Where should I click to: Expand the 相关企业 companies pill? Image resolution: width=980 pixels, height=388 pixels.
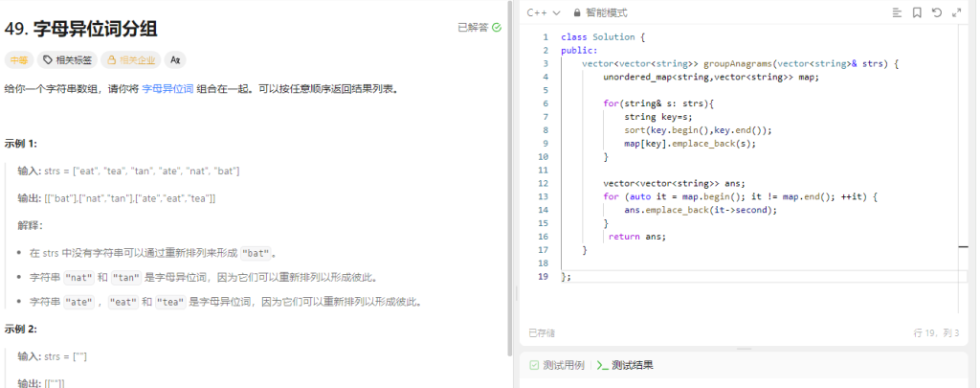point(130,59)
